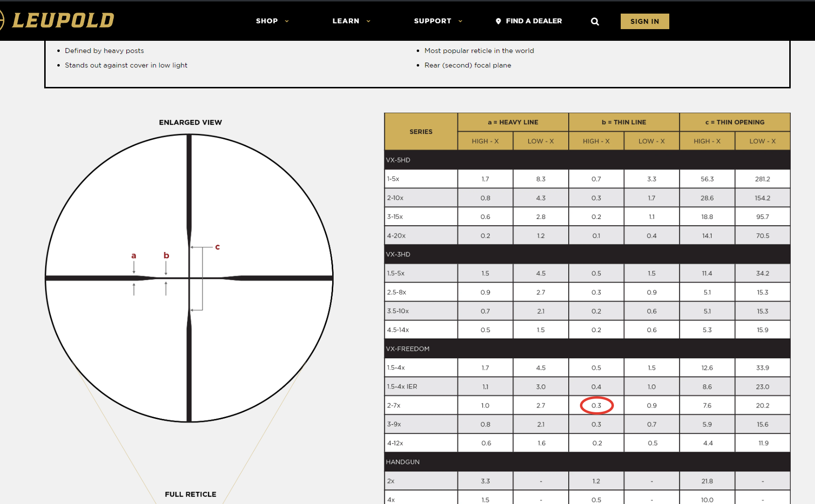Viewport: 815px width, 504px height.
Task: Click 'Stands out against cover in low light'
Action: (x=126, y=65)
